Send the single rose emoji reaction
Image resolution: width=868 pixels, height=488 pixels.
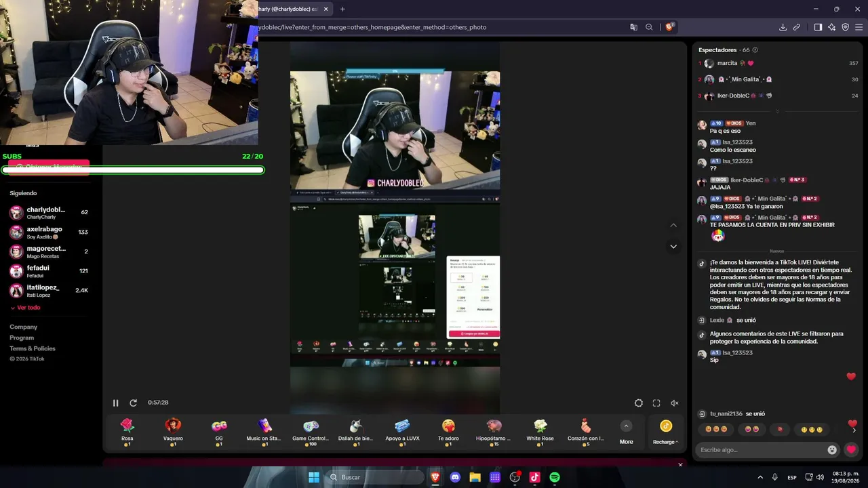point(780,430)
